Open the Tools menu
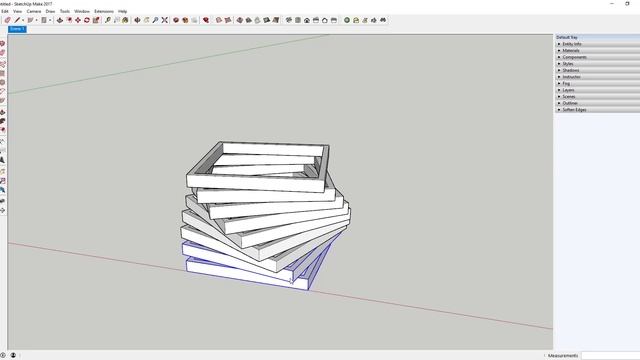 pyautogui.click(x=64, y=11)
